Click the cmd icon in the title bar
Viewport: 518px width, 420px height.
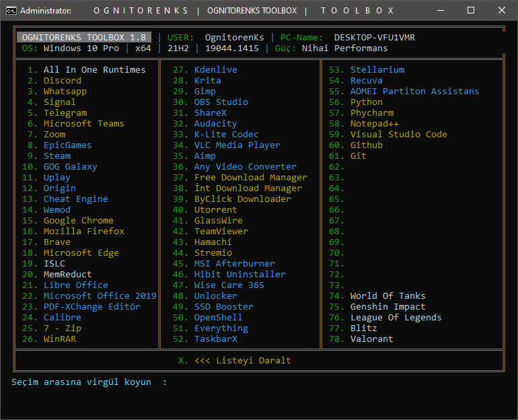click(x=11, y=11)
